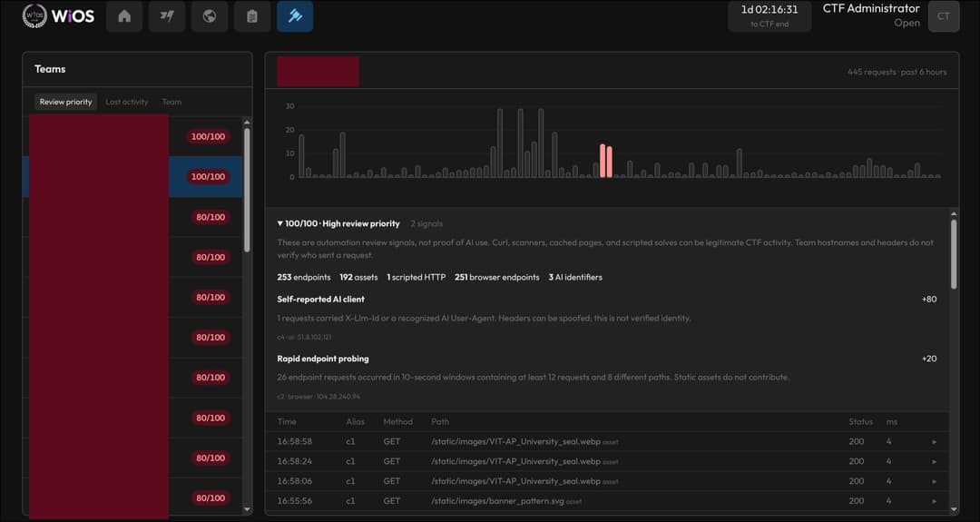Click the 192 assets statistic

click(358, 277)
